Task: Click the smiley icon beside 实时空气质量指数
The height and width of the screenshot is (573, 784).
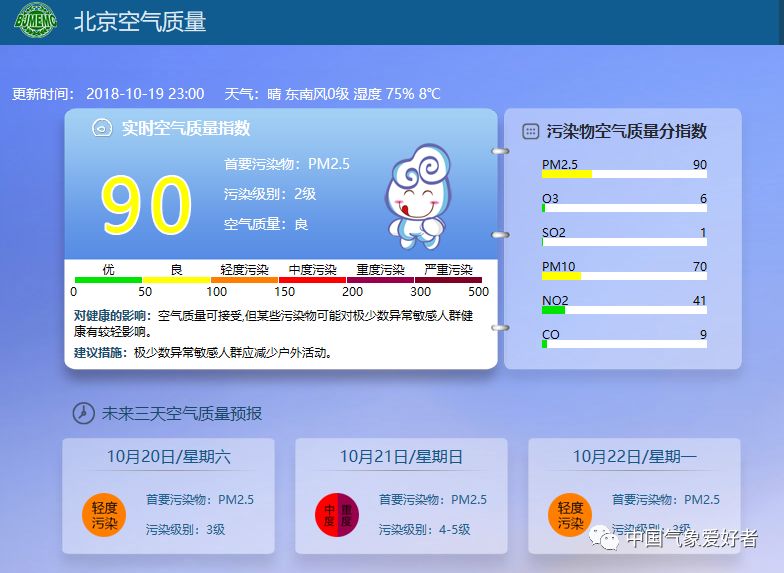Action: point(101,128)
